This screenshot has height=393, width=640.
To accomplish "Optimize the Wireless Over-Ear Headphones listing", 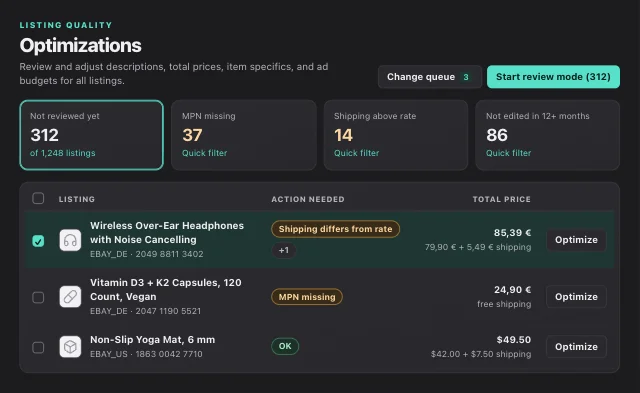I will [576, 240].
